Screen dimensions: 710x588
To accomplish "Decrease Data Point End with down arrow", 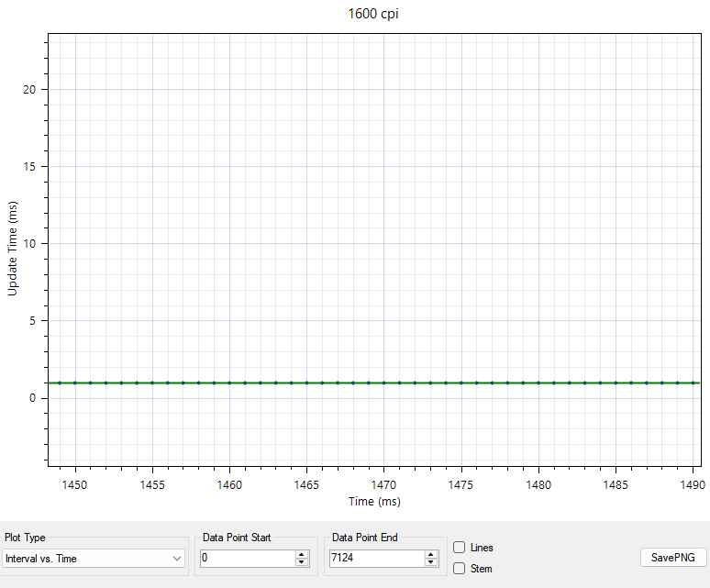I will coord(431,562).
